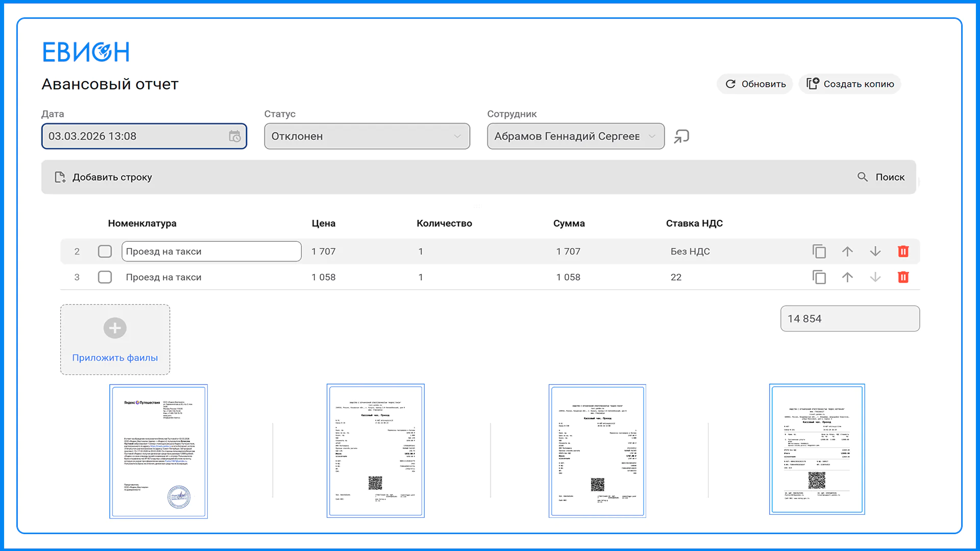Duplicate row 3 with its copy icon

(x=819, y=277)
